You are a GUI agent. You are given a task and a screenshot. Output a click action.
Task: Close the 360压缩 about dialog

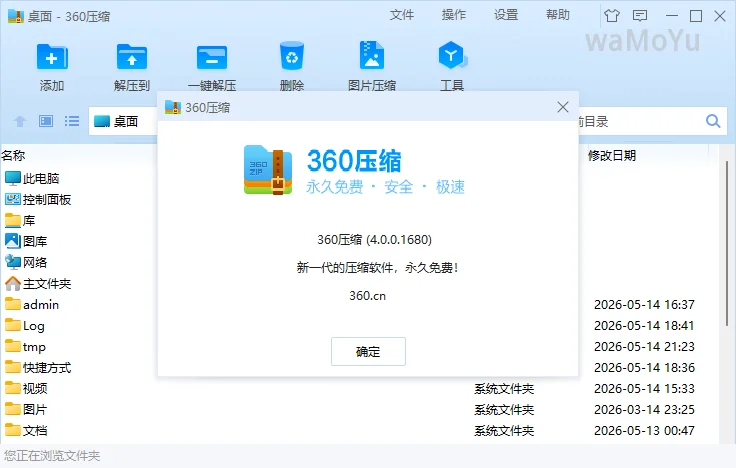click(x=563, y=107)
